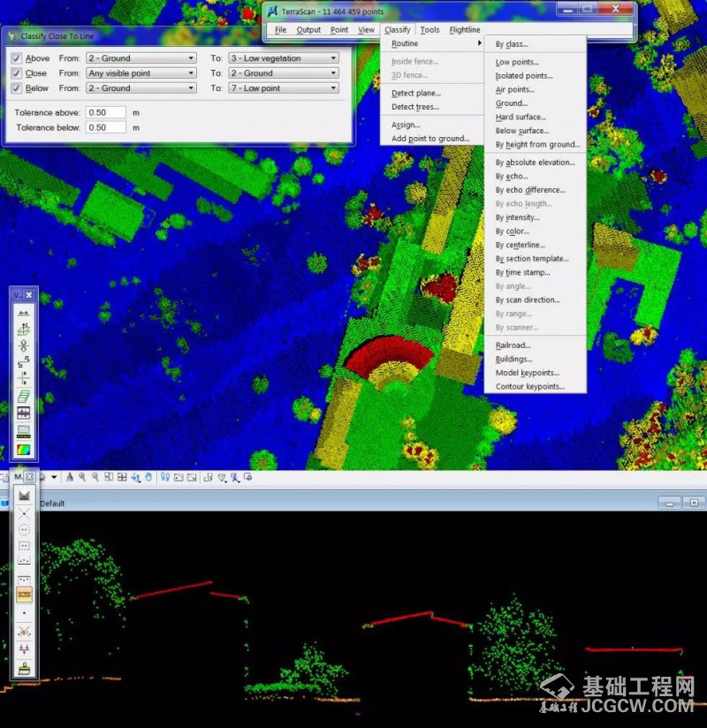Select 'Buildings...' classification routine

click(513, 360)
